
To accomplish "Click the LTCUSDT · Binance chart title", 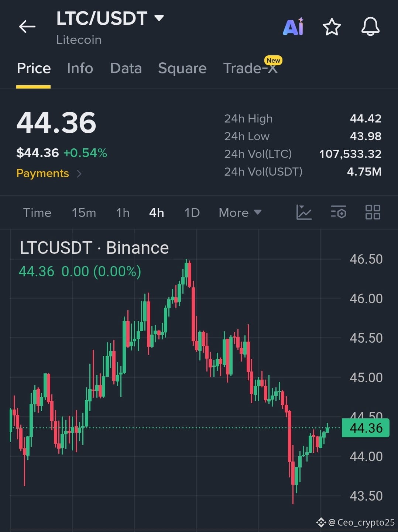I will [x=94, y=248].
